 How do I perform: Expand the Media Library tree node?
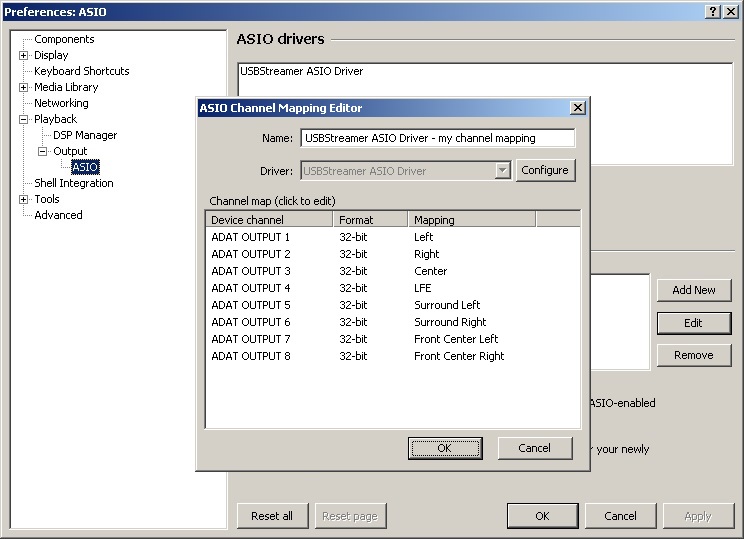tap(24, 88)
